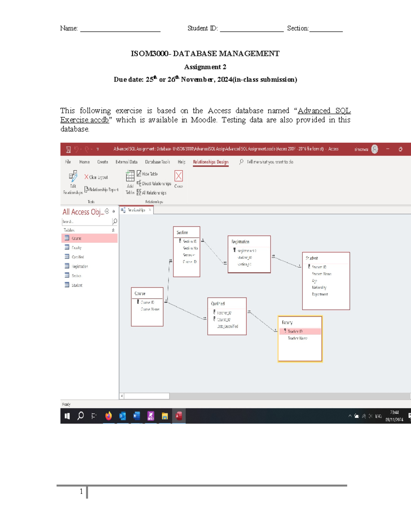This screenshot has height=532, width=411.
Task: Select the Hide Table tool
Action: tap(149, 174)
